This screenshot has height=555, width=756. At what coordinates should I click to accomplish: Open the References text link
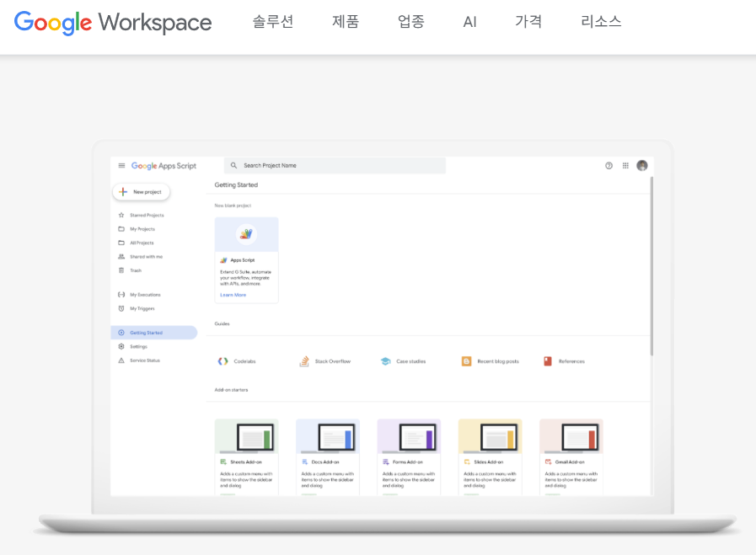(x=571, y=361)
